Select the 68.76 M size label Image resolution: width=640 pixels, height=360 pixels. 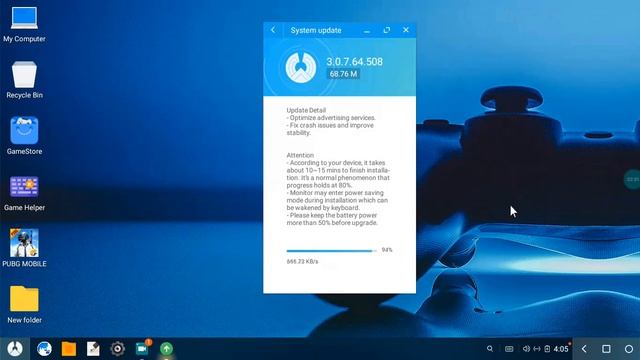[x=343, y=74]
